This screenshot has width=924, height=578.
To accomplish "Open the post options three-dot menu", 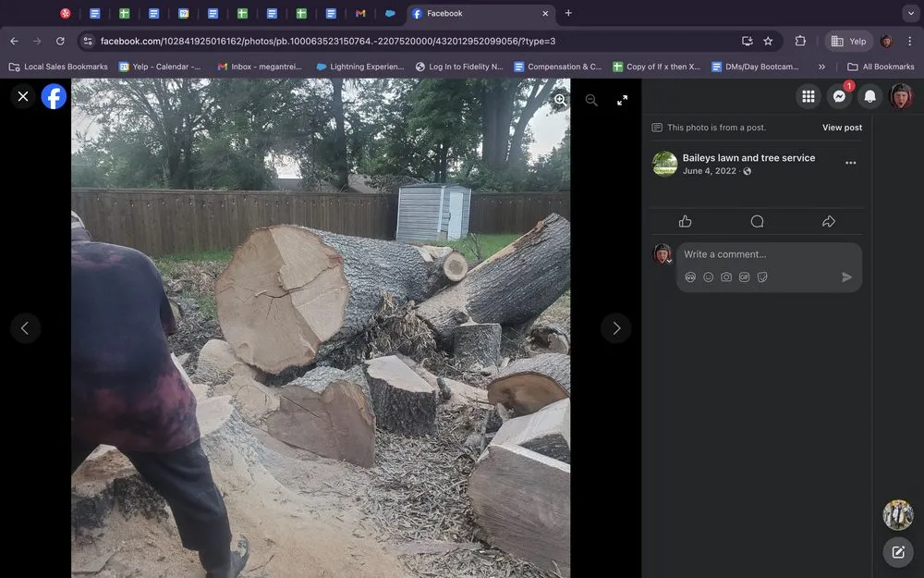I will [x=850, y=163].
